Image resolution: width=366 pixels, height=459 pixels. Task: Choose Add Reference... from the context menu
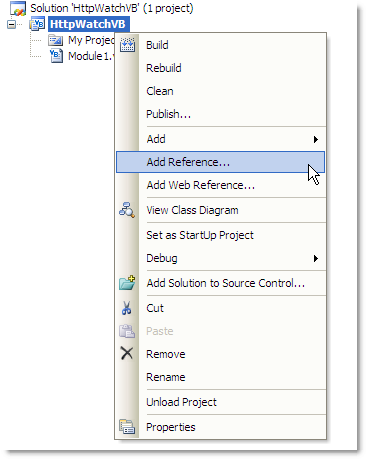click(220, 162)
